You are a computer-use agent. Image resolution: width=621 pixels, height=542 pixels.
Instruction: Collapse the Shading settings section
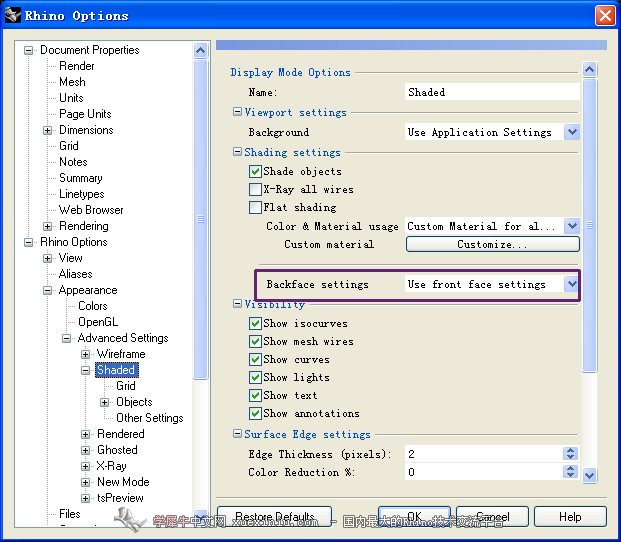tap(237, 152)
